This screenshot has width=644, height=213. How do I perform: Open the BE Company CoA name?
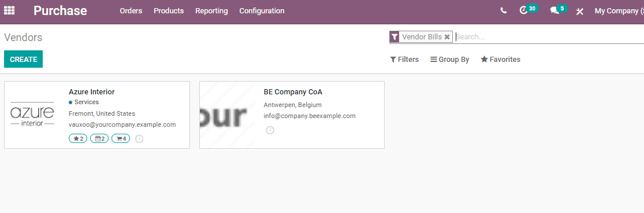coord(293,91)
